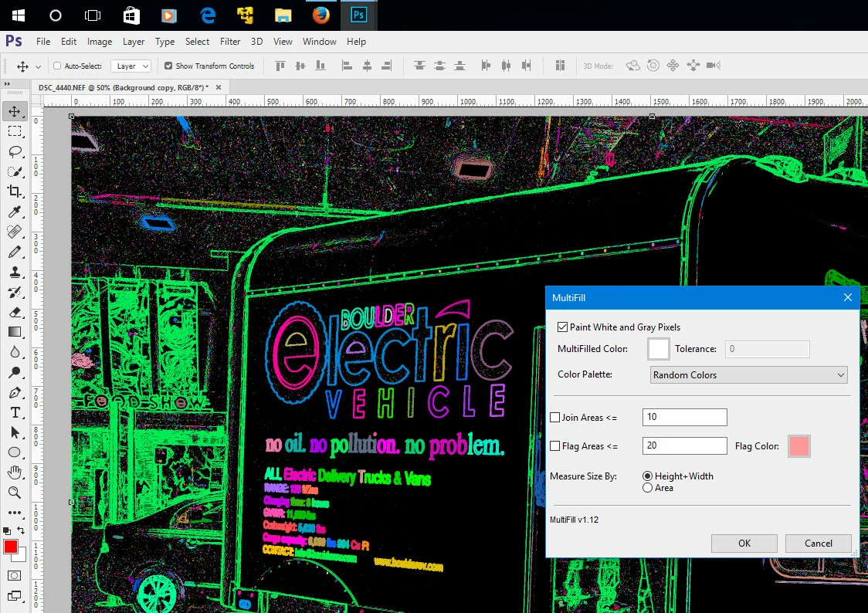This screenshot has height=613, width=868.
Task: Select the Blur tool
Action: (15, 352)
